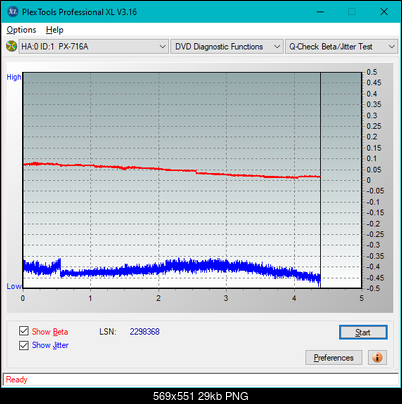This screenshot has width=402, height=404.
Task: Click the PlexTools XL title bar icon
Action: pos(13,12)
